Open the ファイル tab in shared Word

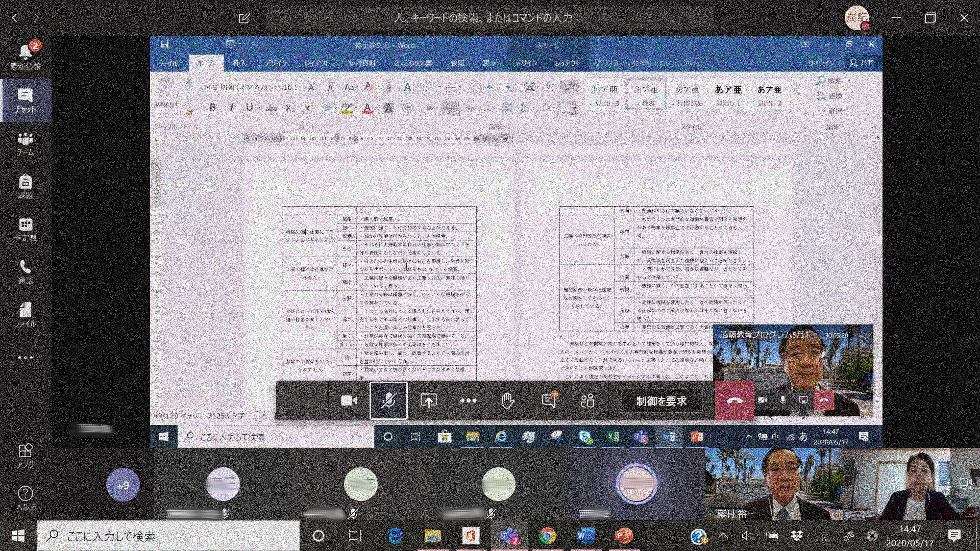(169, 63)
